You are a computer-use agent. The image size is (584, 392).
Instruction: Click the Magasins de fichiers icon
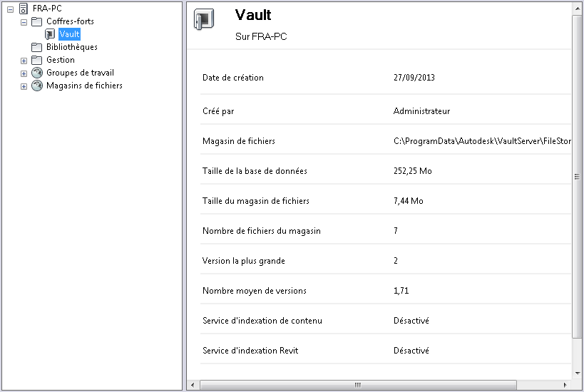tap(37, 86)
